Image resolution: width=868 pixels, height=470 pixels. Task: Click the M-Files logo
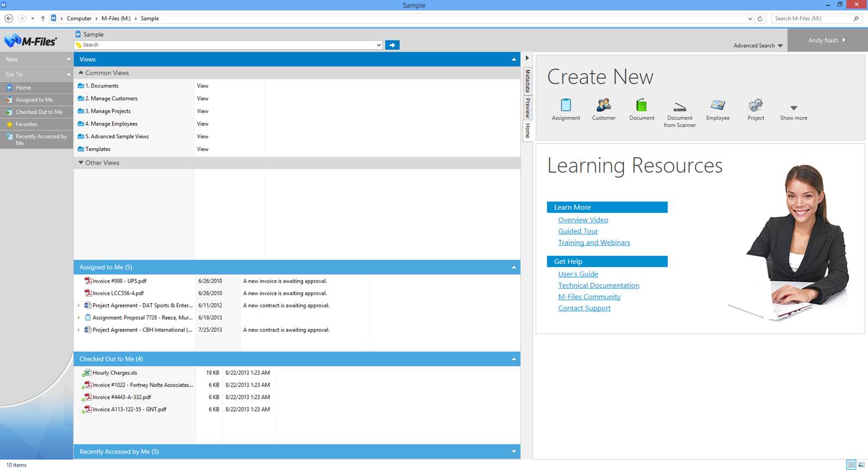coord(31,41)
